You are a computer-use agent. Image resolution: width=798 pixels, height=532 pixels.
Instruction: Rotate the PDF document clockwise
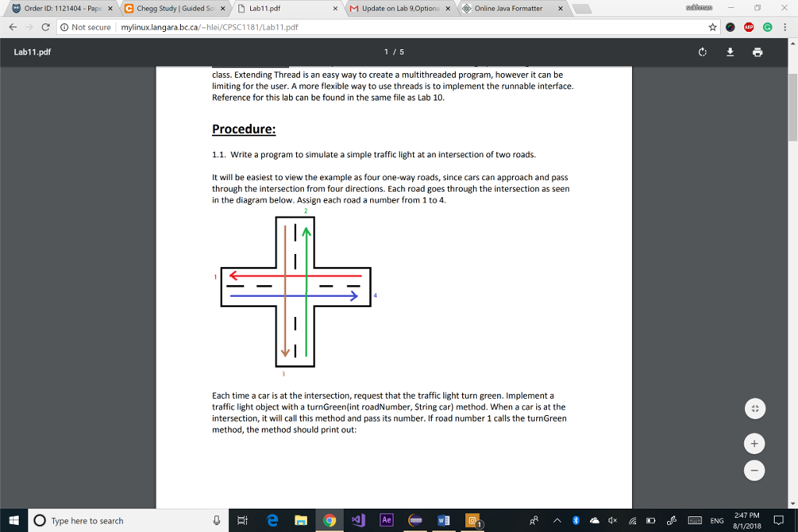pos(701,52)
